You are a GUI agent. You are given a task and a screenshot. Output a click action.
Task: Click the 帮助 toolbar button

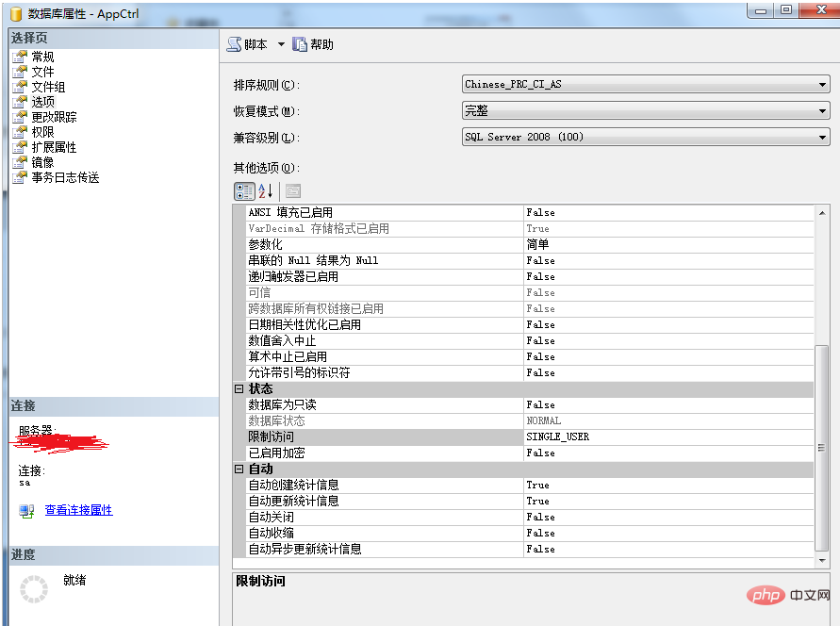tap(313, 44)
